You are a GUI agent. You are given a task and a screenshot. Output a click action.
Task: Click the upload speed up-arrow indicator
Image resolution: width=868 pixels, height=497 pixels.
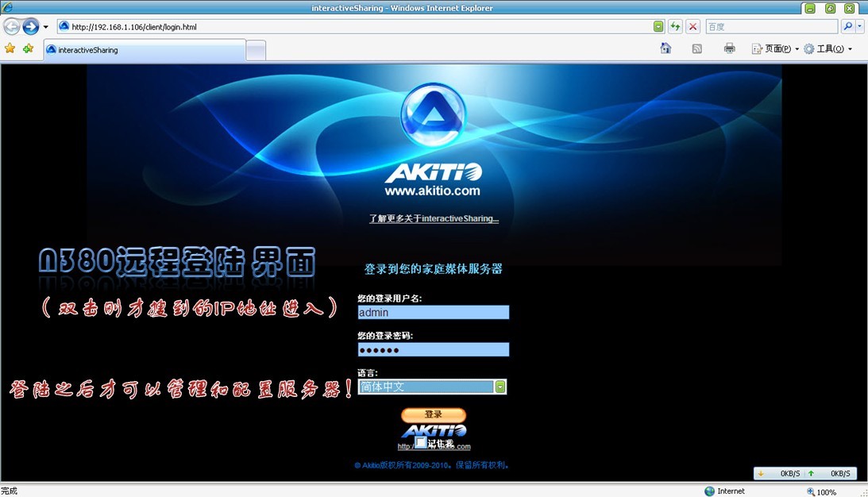pos(811,473)
